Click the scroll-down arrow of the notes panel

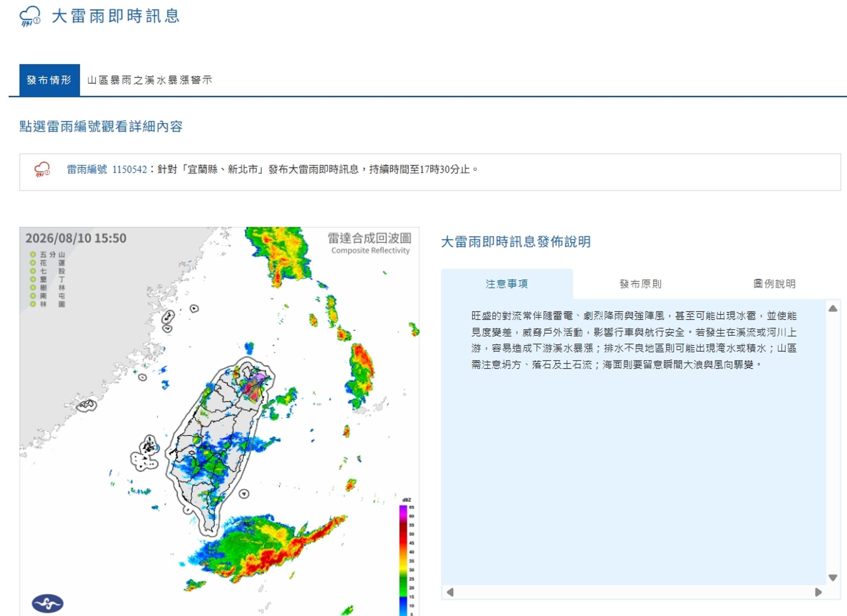click(x=833, y=578)
